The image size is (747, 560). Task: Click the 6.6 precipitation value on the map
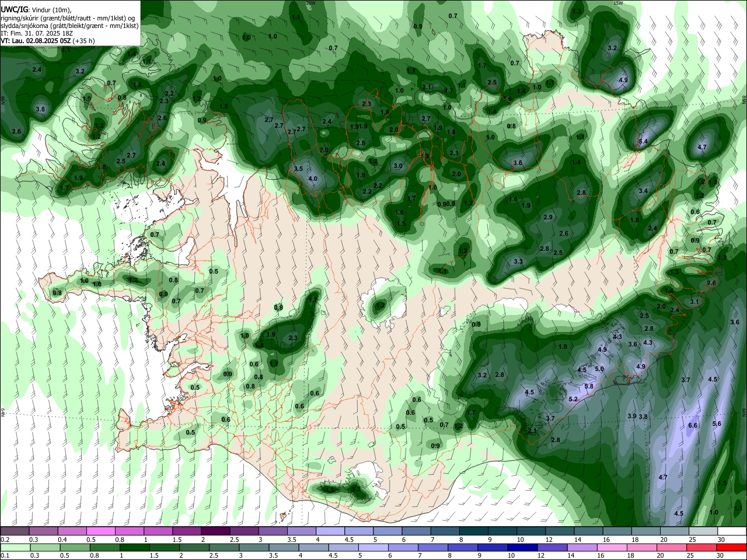point(693,426)
